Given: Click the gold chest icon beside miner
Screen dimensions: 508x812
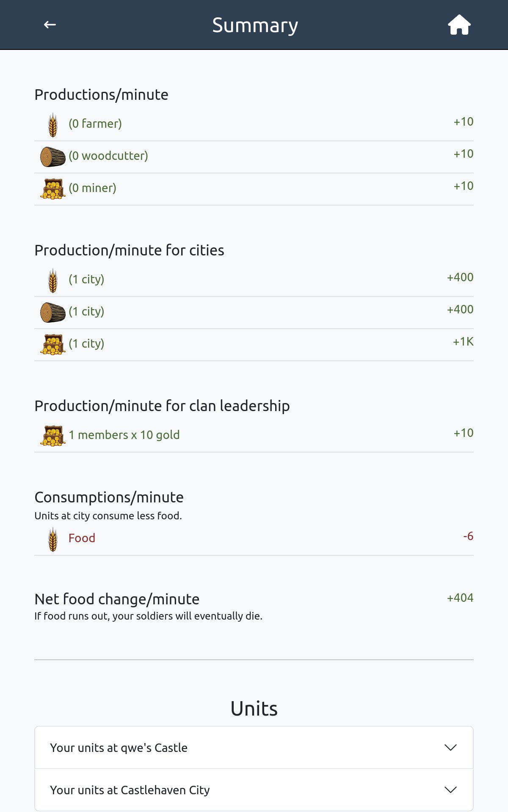Looking at the screenshot, I should point(53,189).
